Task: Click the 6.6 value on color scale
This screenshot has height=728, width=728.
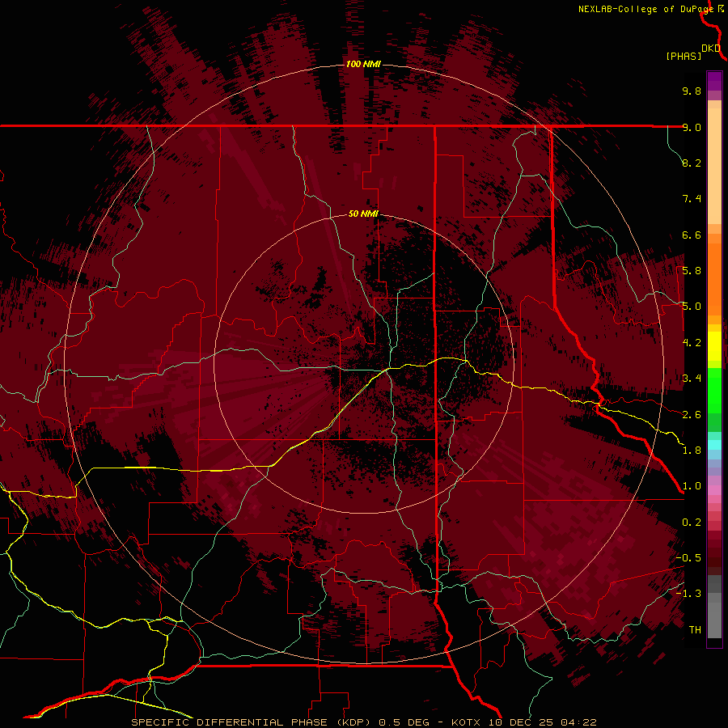Action: 692,235
